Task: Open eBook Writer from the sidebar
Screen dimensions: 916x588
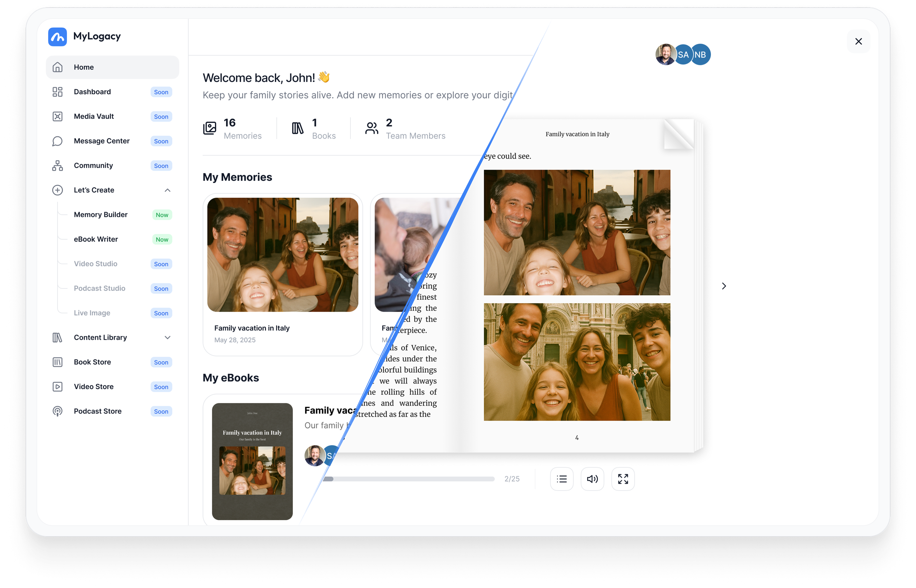Action: pos(96,239)
